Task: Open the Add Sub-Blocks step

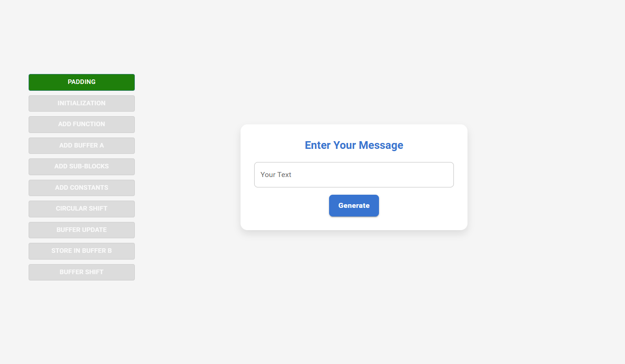Action: click(x=82, y=167)
